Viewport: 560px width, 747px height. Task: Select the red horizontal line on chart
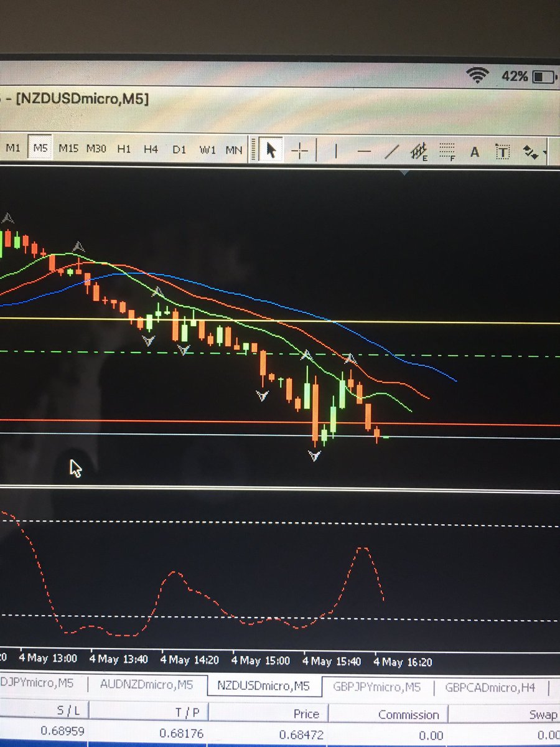(x=280, y=423)
